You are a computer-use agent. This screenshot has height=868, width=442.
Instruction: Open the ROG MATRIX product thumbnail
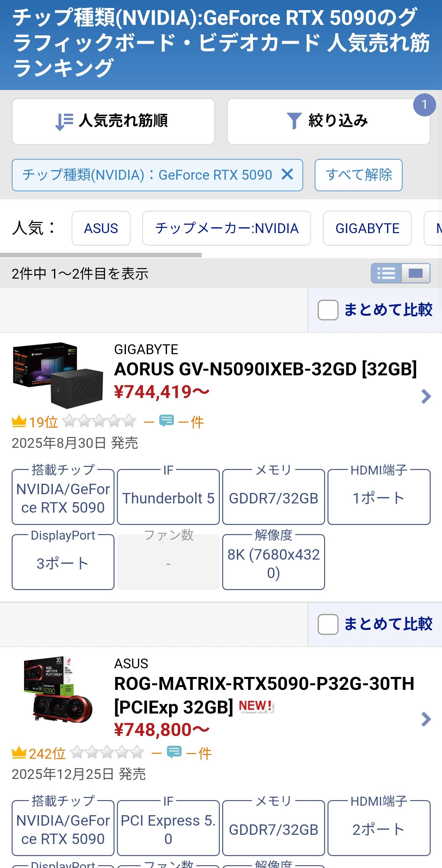(x=58, y=690)
